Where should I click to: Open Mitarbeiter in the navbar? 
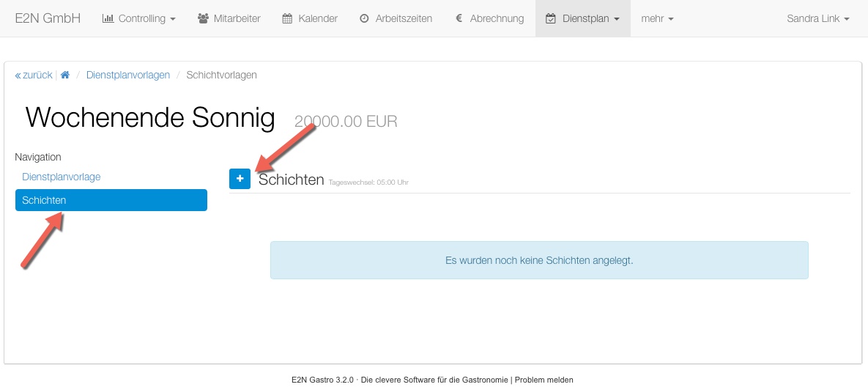pos(229,18)
